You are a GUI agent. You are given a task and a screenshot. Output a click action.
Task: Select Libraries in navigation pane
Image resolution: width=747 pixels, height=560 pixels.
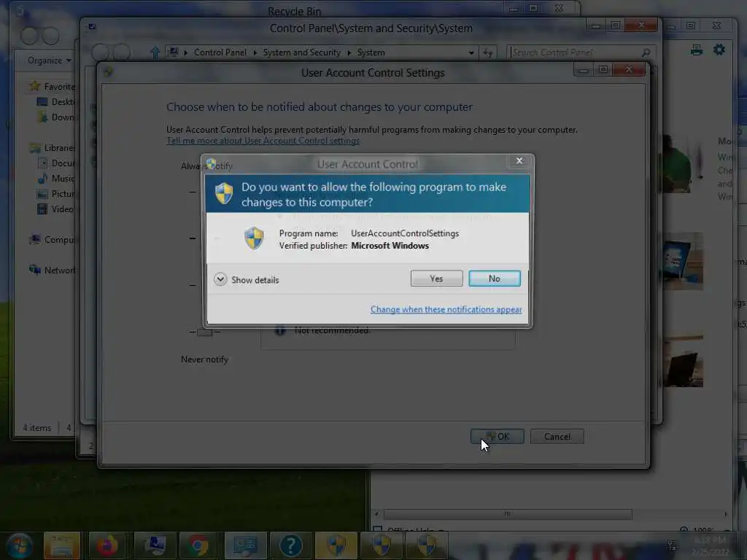(53, 147)
